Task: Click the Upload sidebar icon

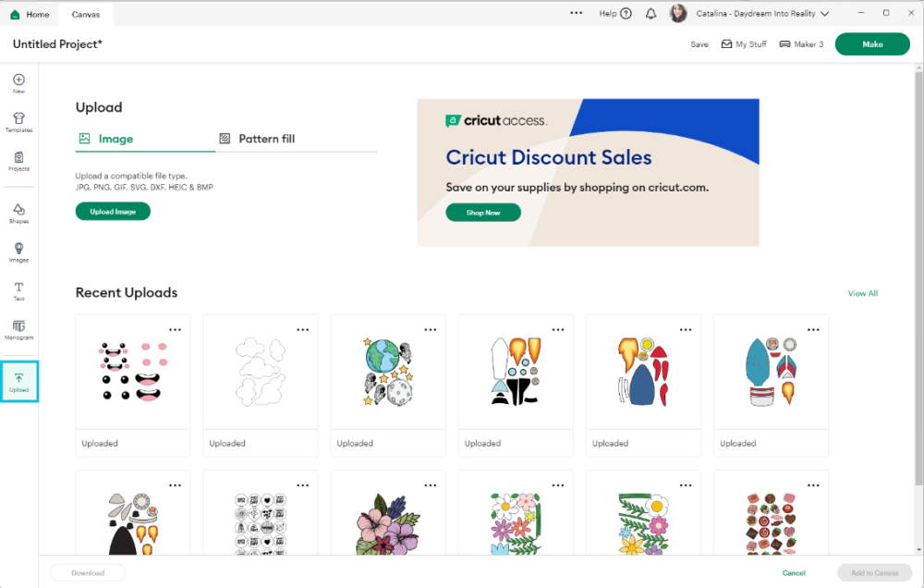Action: click(x=18, y=382)
